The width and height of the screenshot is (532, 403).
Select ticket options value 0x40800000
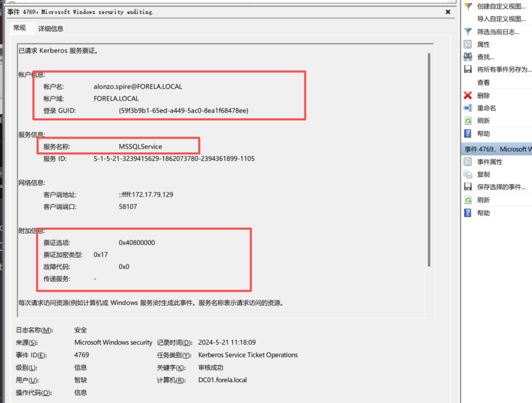pyautogui.click(x=137, y=243)
